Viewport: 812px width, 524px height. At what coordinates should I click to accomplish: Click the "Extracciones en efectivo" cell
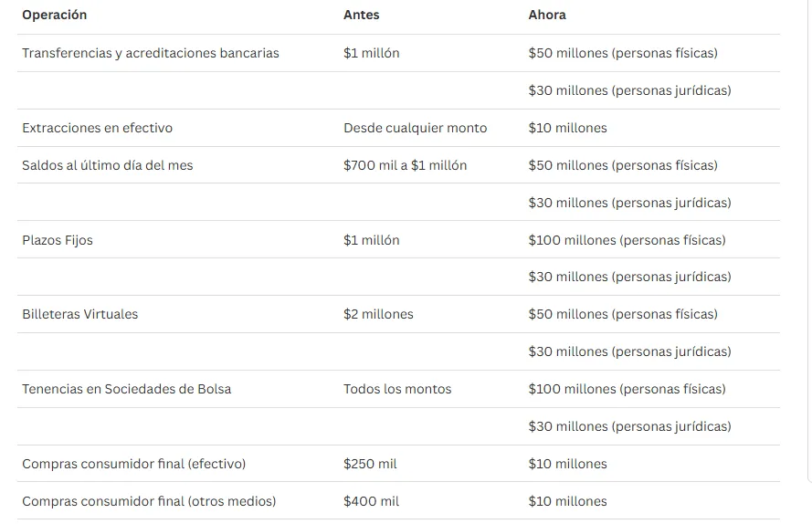point(97,128)
